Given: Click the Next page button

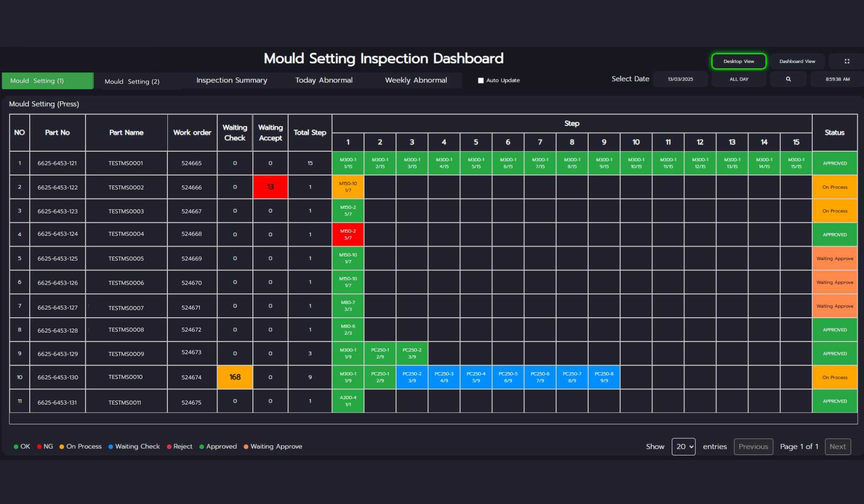Looking at the screenshot, I should pyautogui.click(x=837, y=446).
